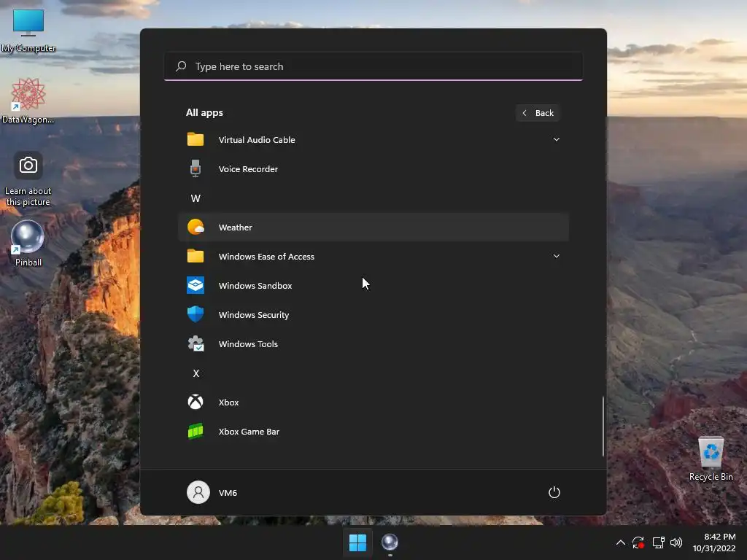Click the Pinball app in the taskbar

(x=390, y=542)
